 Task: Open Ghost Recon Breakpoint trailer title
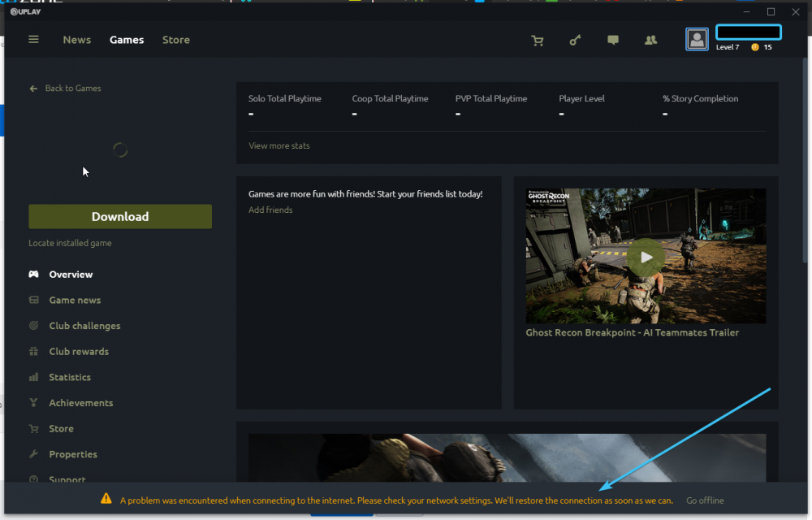(x=633, y=332)
